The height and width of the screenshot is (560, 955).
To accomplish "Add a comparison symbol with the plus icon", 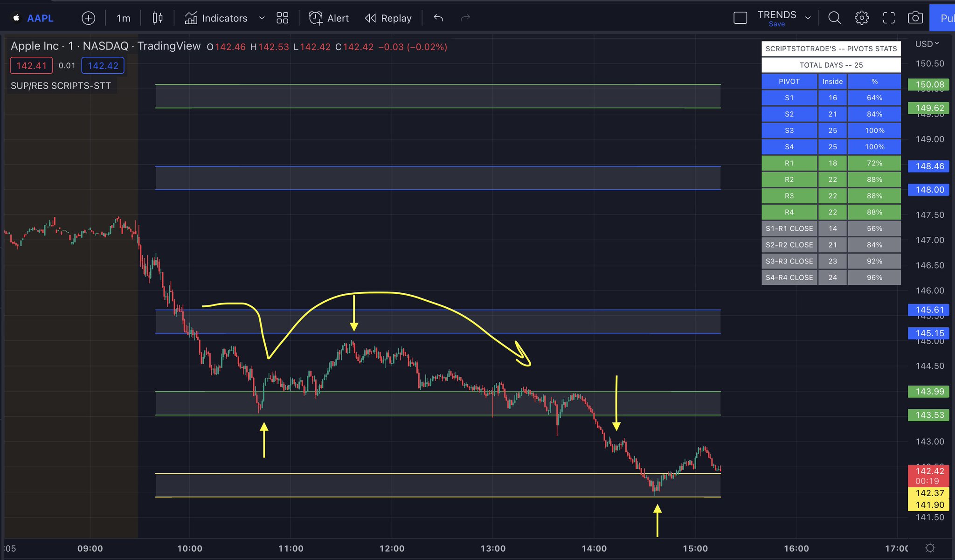I will point(88,18).
